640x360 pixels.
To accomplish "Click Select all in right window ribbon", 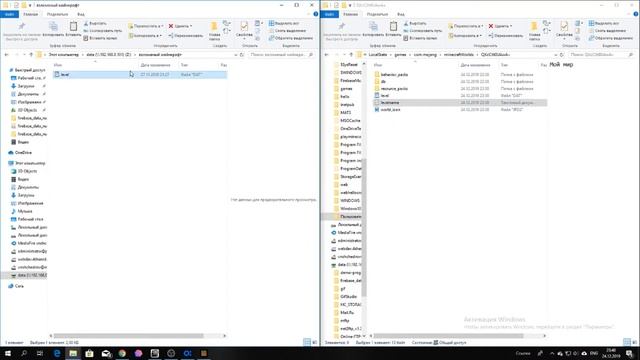I will (604, 24).
